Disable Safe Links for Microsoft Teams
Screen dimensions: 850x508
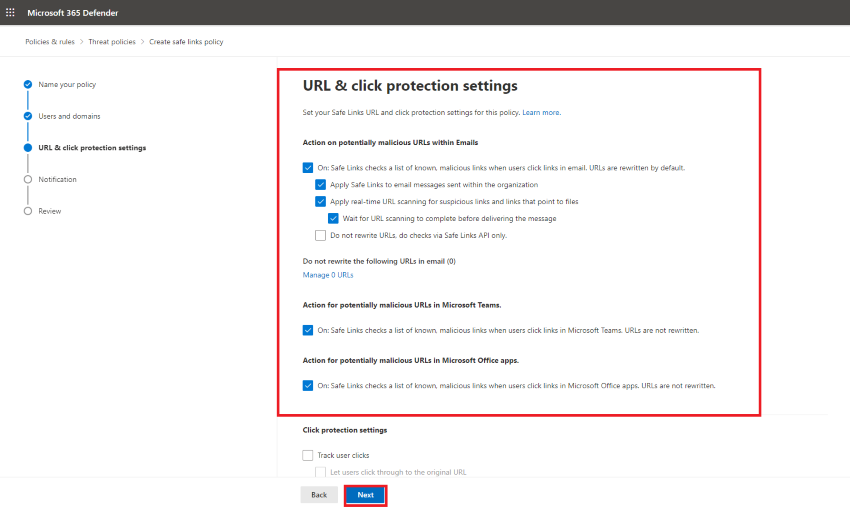coord(308,330)
